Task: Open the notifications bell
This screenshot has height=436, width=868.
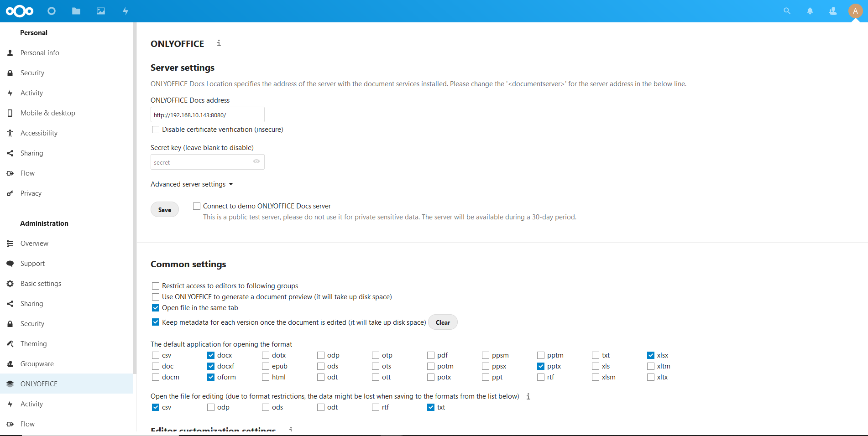Action: [x=810, y=11]
